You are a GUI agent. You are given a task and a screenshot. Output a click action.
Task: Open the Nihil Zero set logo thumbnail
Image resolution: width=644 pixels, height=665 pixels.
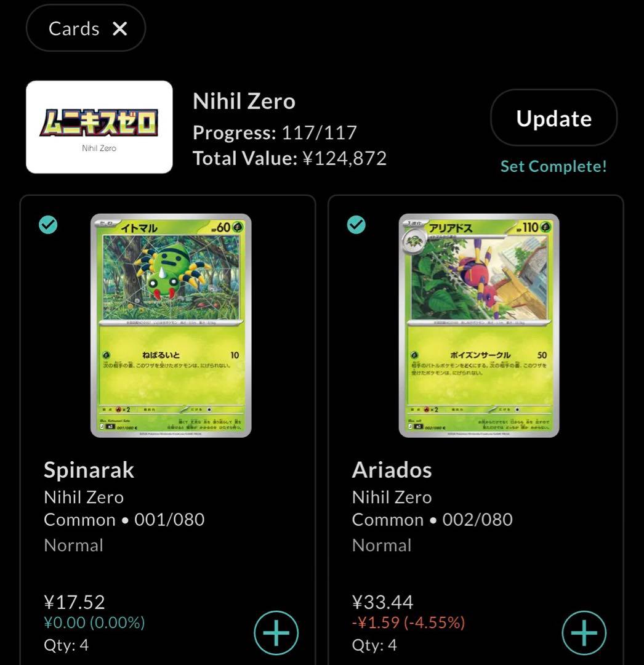tap(99, 127)
